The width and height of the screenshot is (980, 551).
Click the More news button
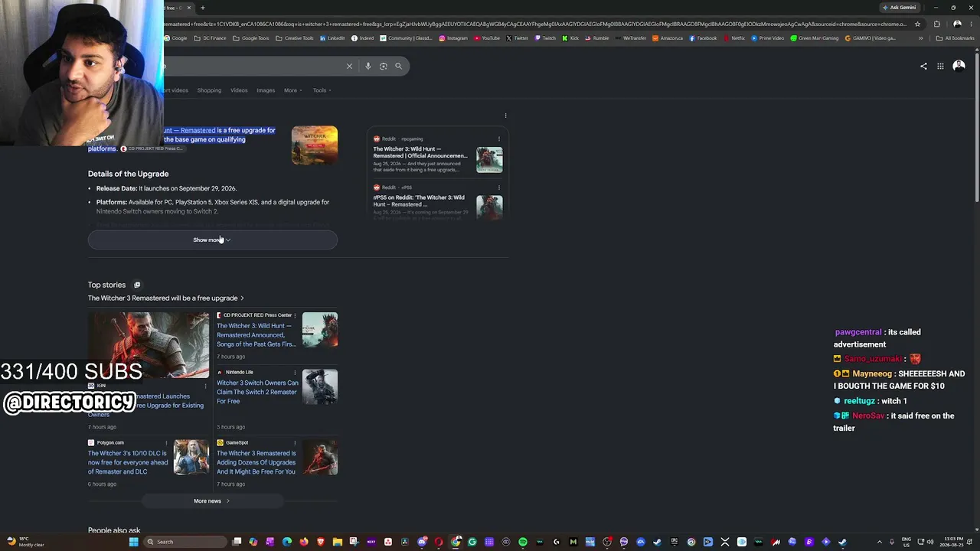(x=212, y=501)
